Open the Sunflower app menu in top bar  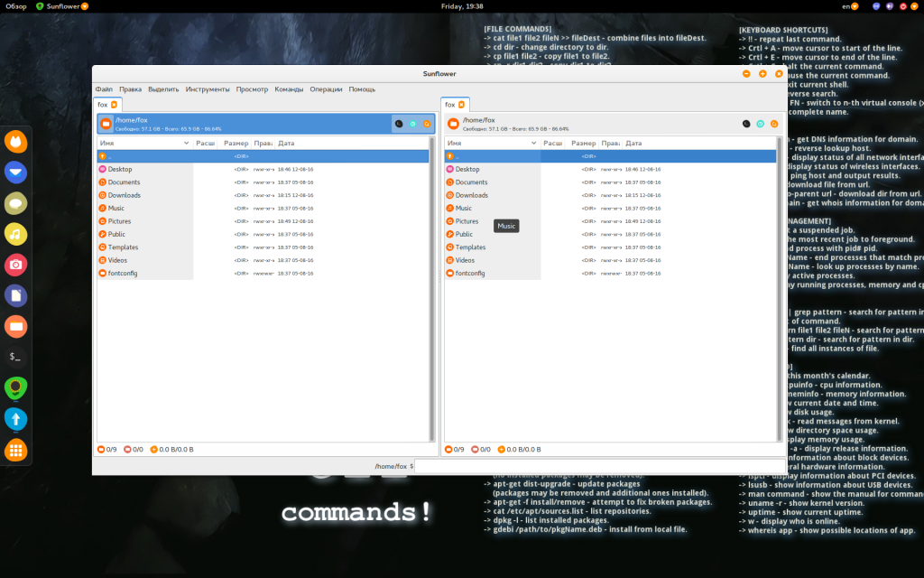click(x=62, y=6)
